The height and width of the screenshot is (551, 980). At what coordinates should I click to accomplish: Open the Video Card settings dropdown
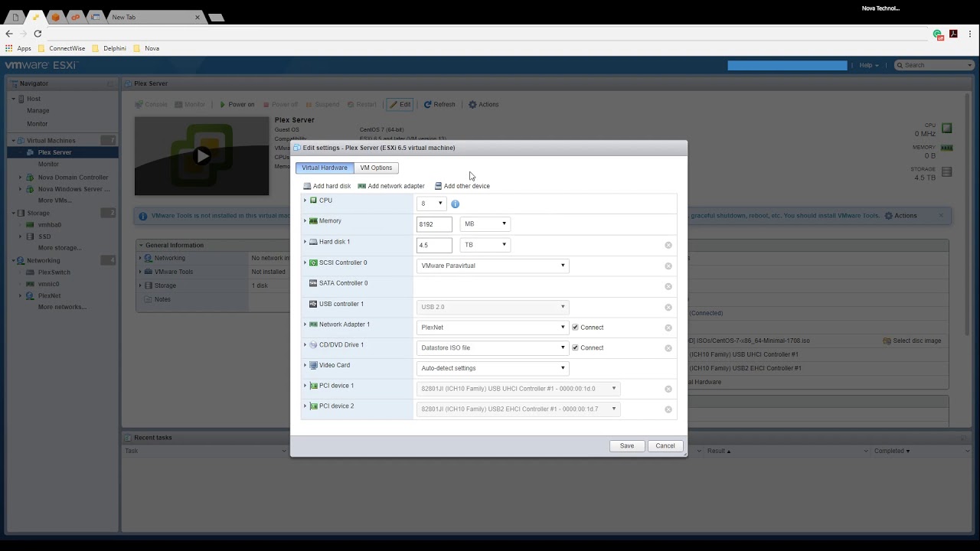tap(492, 368)
